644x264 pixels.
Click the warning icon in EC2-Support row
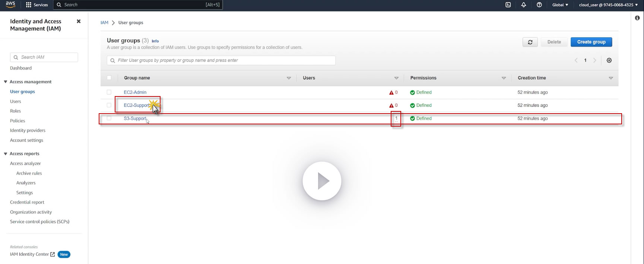pyautogui.click(x=391, y=105)
